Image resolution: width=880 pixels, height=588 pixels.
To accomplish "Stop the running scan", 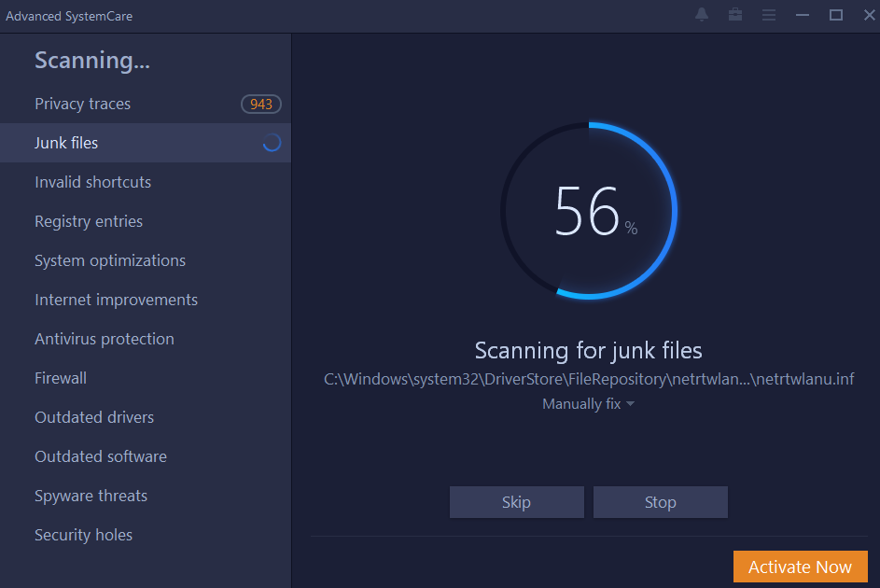I will pos(660,502).
